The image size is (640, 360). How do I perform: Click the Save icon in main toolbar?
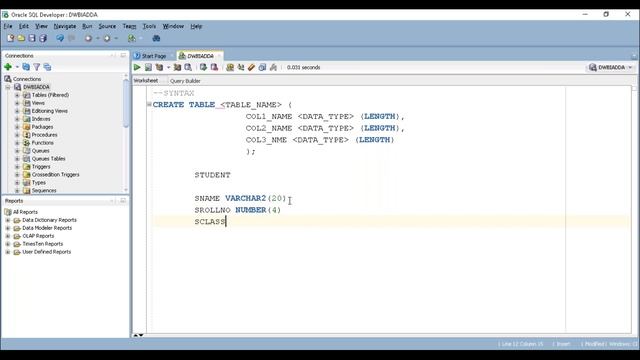(x=32, y=38)
